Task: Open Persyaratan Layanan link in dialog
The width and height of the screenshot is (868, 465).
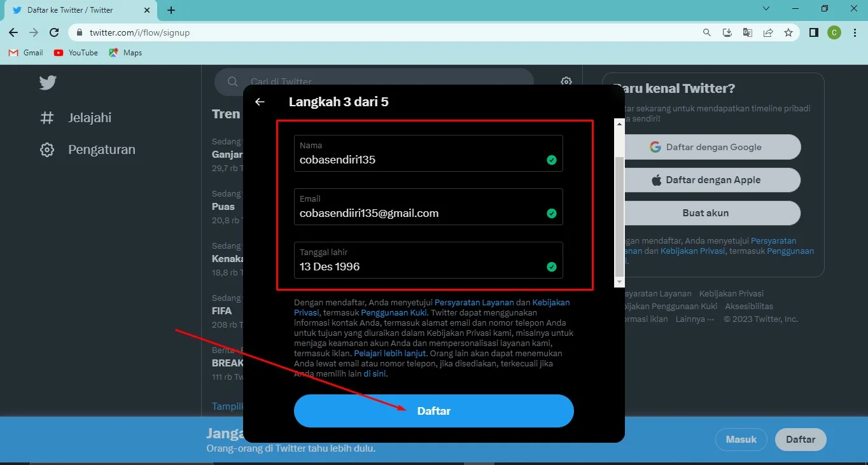Action: 474,303
